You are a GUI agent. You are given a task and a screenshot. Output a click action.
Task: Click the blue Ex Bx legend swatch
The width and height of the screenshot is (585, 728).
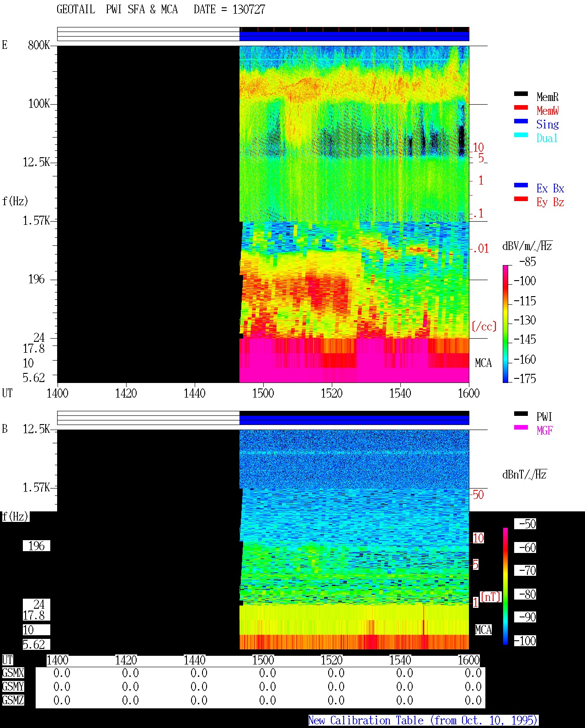click(x=521, y=186)
